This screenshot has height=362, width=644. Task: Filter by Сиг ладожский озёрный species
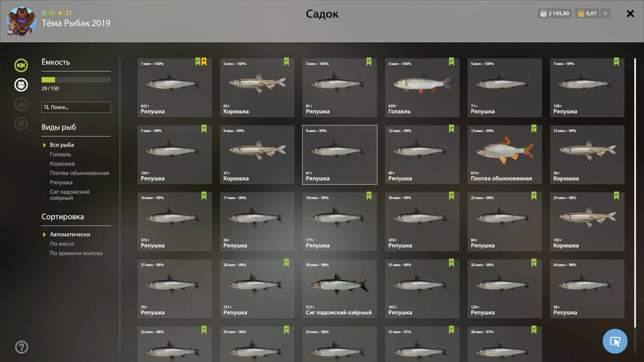point(69,195)
